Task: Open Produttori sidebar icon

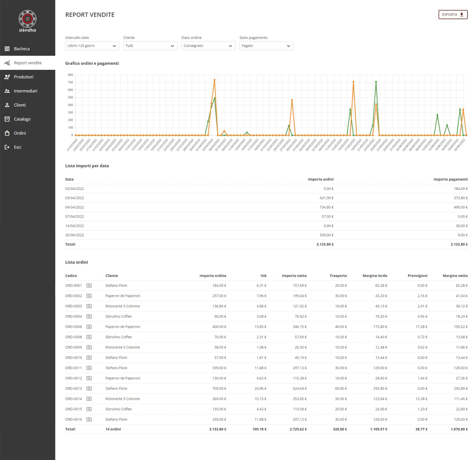Action: pos(7,77)
